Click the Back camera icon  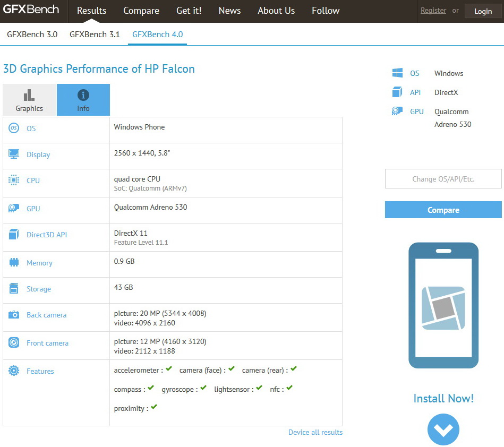pos(13,314)
